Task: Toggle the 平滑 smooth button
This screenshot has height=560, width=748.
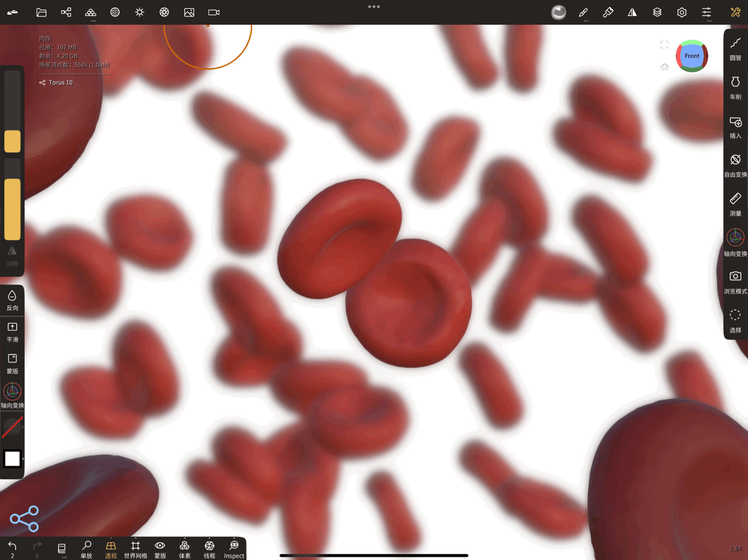Action: coord(12,332)
